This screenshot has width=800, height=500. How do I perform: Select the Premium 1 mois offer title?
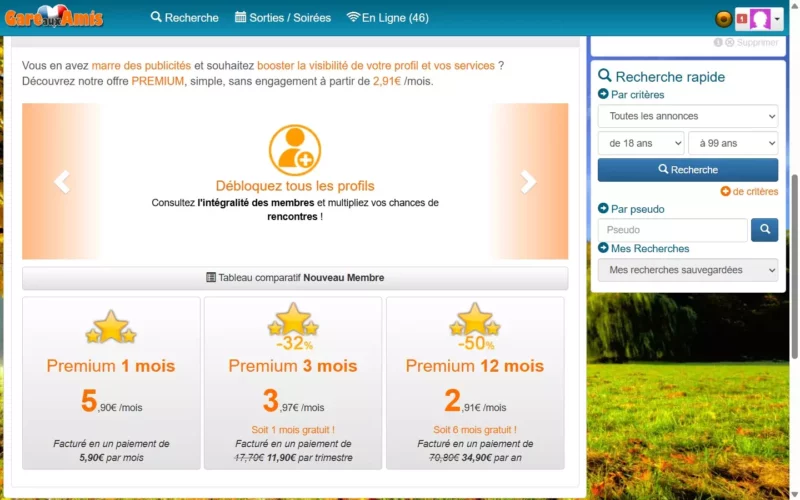coord(111,366)
